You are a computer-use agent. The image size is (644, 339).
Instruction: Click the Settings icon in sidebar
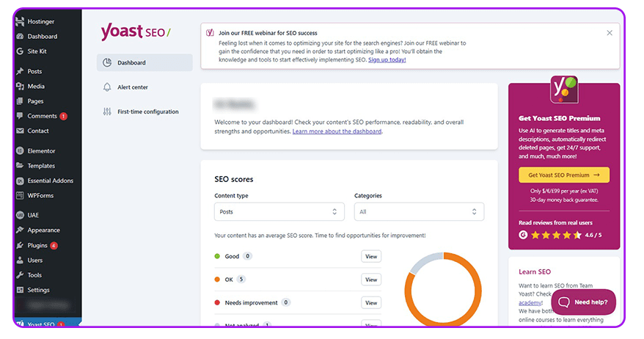click(x=20, y=290)
